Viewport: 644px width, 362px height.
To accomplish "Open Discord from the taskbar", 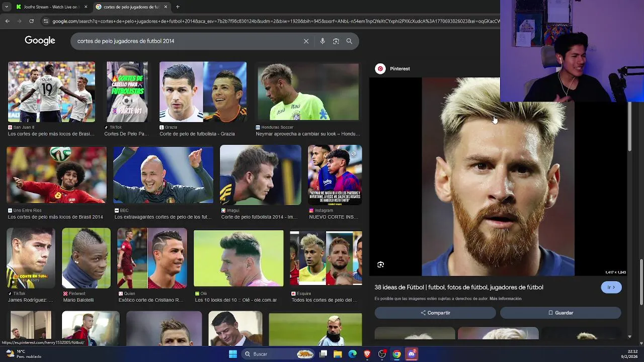I will click(x=412, y=354).
